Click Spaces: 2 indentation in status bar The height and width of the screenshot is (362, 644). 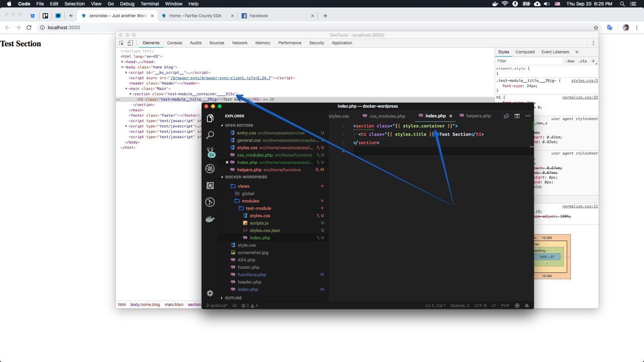[x=460, y=306]
